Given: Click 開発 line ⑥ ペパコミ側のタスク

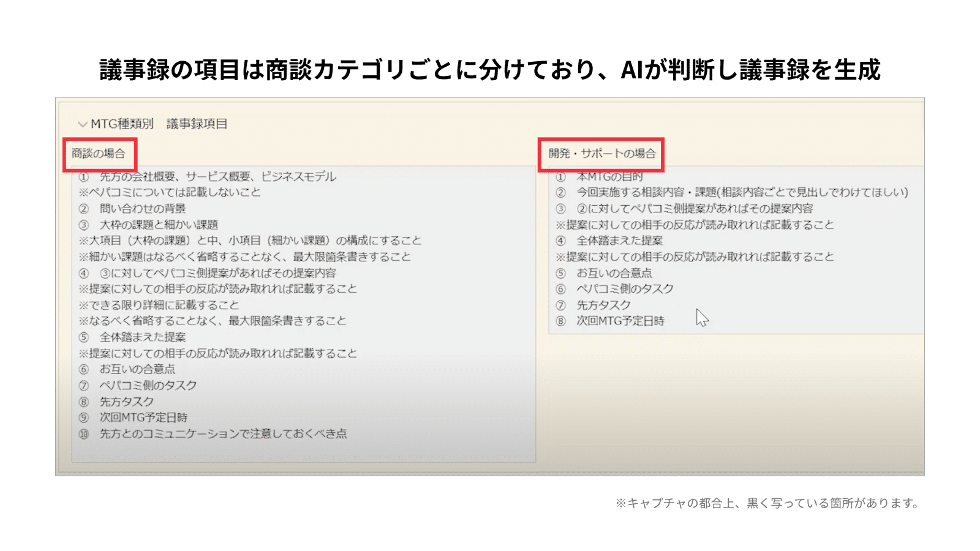Looking at the screenshot, I should [x=615, y=289].
